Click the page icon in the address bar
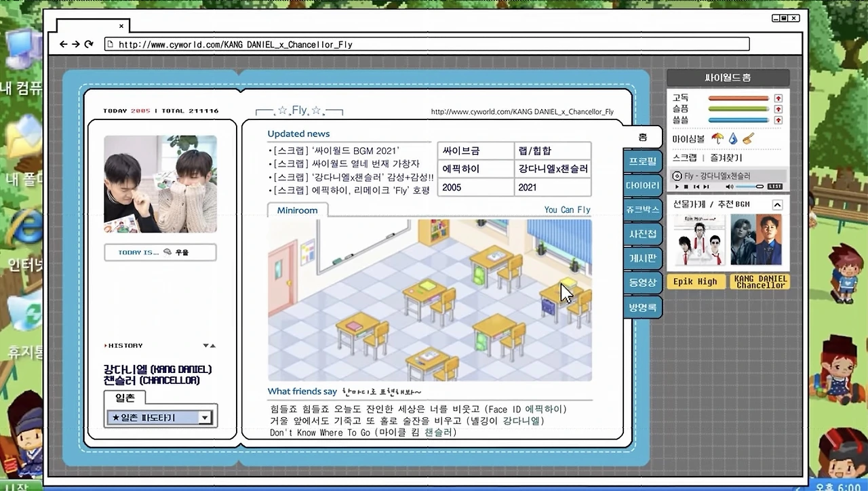Screen dimensions: 868x491 [110, 45]
